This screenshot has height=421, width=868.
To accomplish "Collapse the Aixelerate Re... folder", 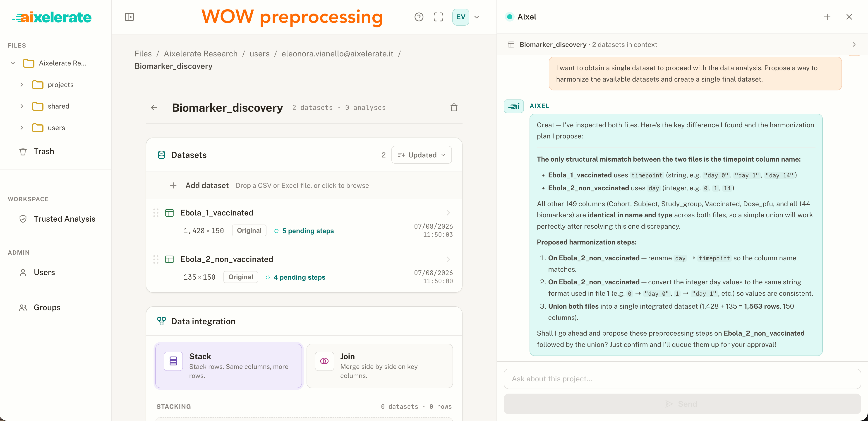I will click(13, 63).
